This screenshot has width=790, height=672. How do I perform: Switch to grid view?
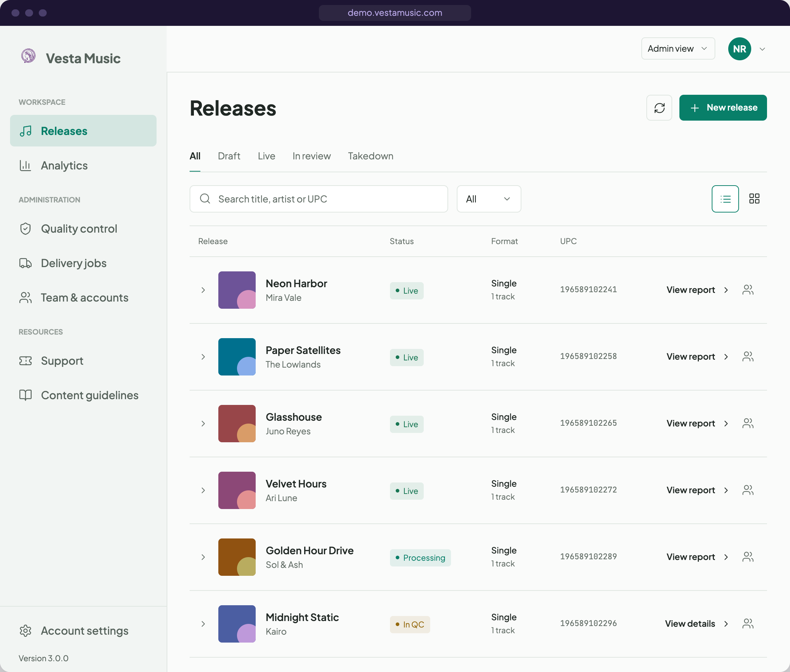754,199
